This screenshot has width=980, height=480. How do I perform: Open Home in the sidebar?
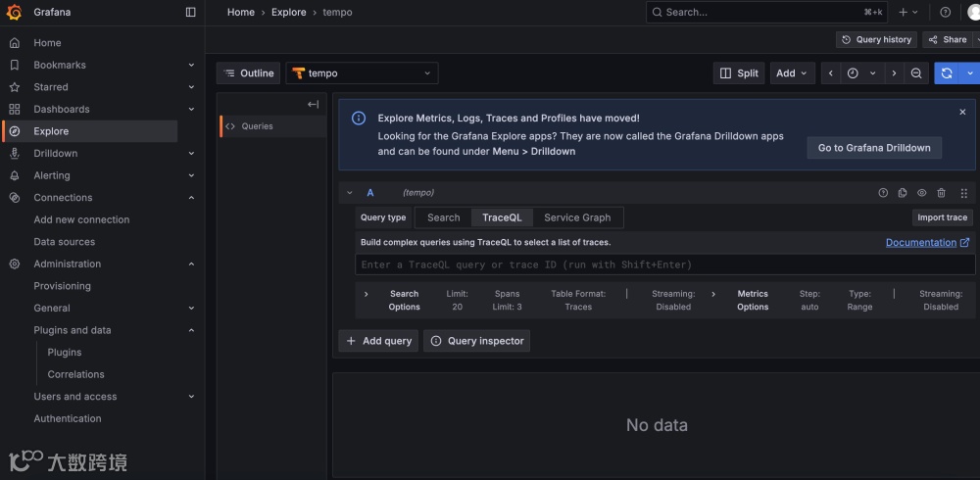pyautogui.click(x=47, y=42)
